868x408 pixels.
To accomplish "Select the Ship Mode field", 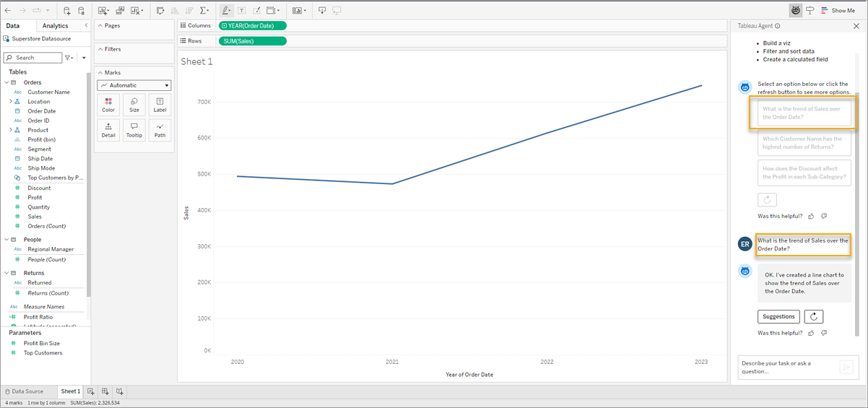I will click(41, 168).
